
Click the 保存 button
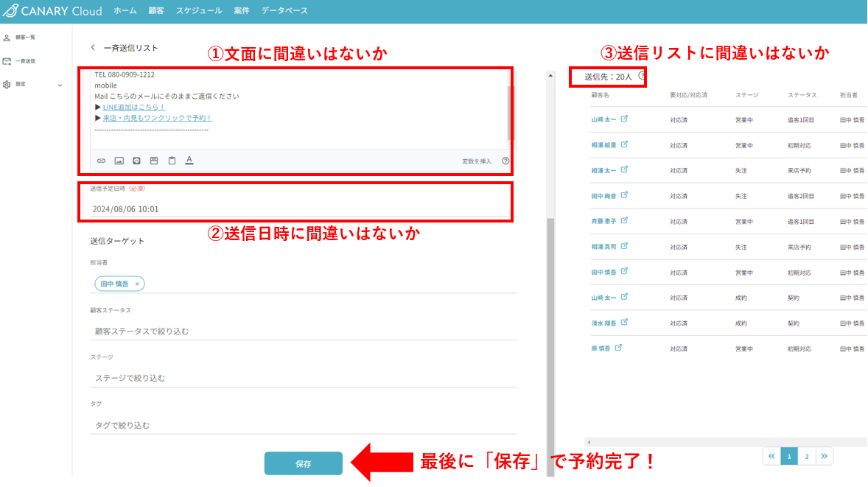(304, 463)
